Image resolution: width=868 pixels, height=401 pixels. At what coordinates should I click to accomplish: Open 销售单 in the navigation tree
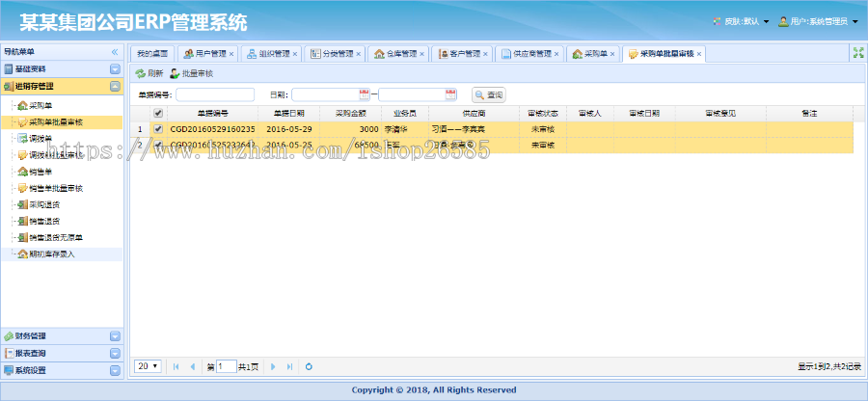[x=40, y=172]
